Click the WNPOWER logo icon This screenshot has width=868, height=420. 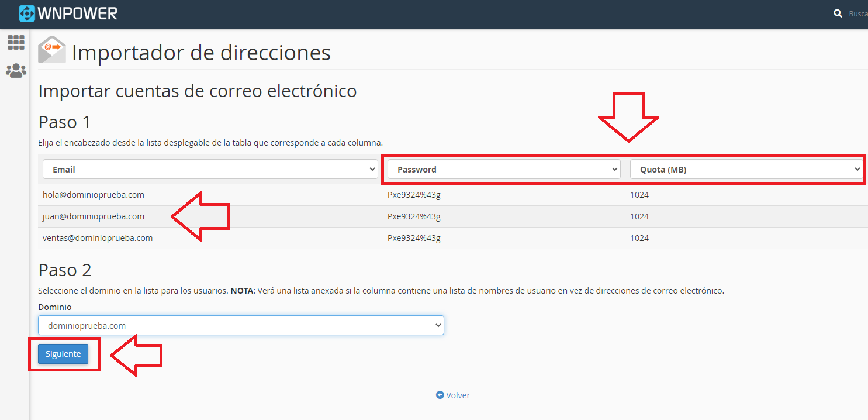pos(27,13)
